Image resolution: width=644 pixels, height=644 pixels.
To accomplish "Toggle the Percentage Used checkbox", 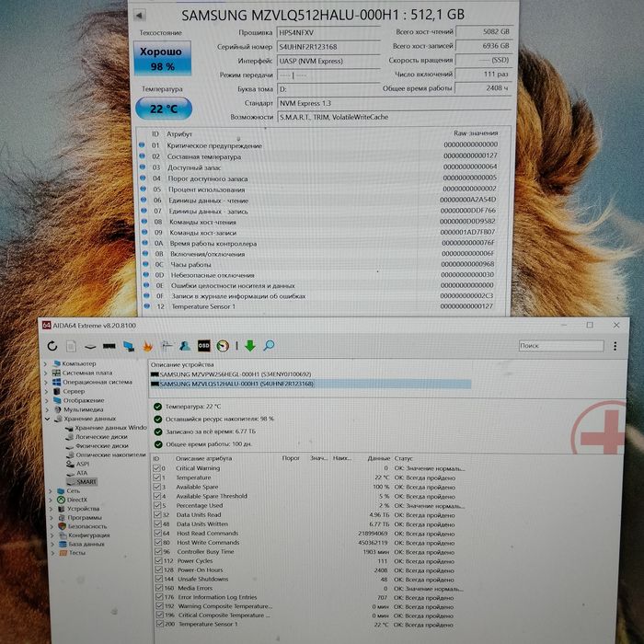I will (x=157, y=505).
